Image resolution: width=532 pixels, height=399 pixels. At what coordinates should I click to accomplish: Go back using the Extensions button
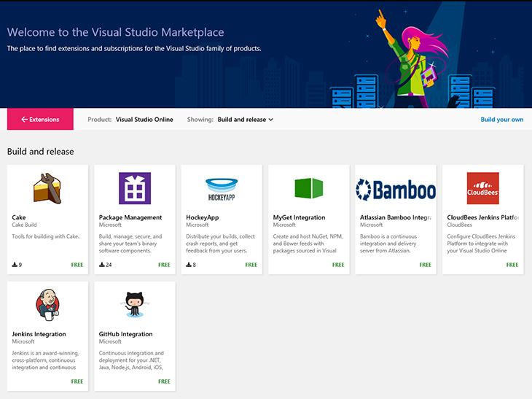click(40, 119)
